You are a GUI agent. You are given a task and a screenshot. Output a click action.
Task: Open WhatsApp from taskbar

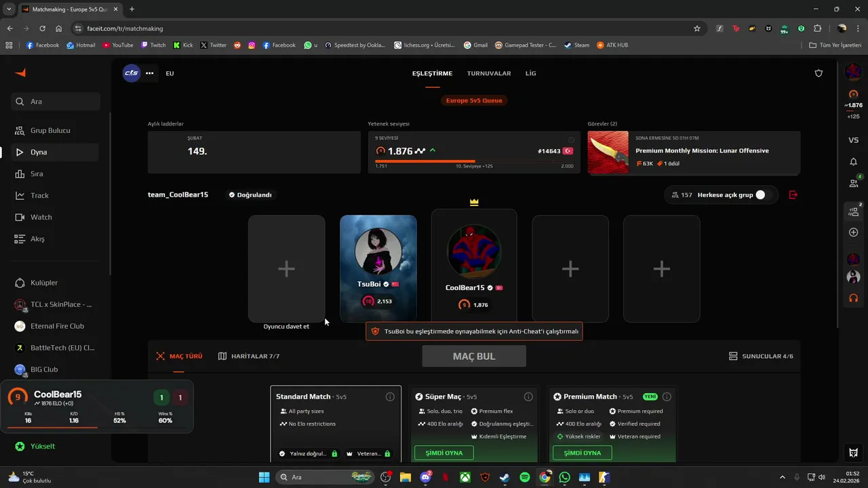(x=565, y=477)
